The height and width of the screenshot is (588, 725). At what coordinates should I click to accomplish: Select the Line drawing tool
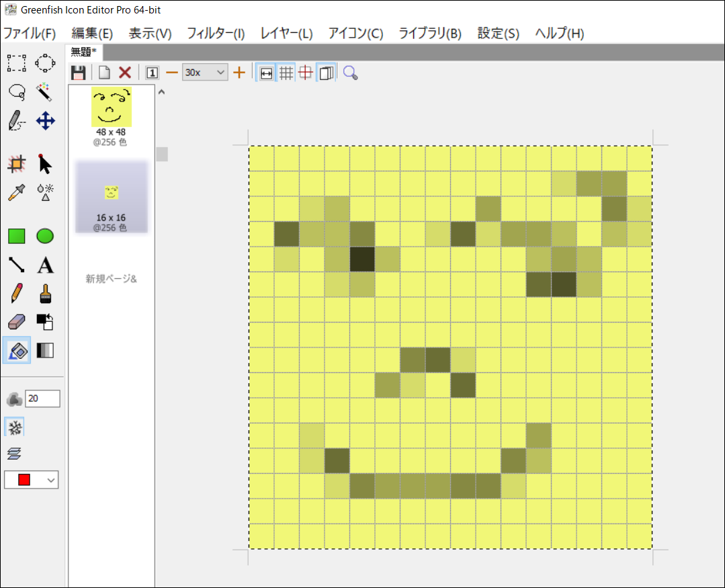click(16, 265)
